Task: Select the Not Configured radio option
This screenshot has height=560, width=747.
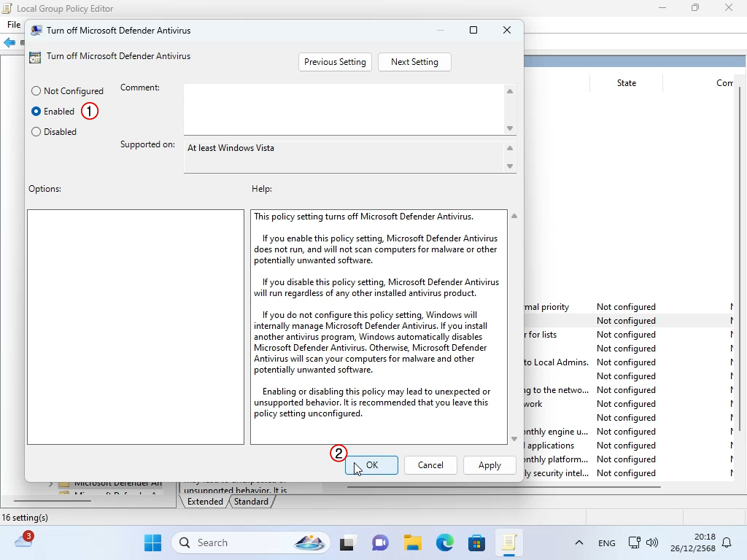Action: click(x=36, y=91)
